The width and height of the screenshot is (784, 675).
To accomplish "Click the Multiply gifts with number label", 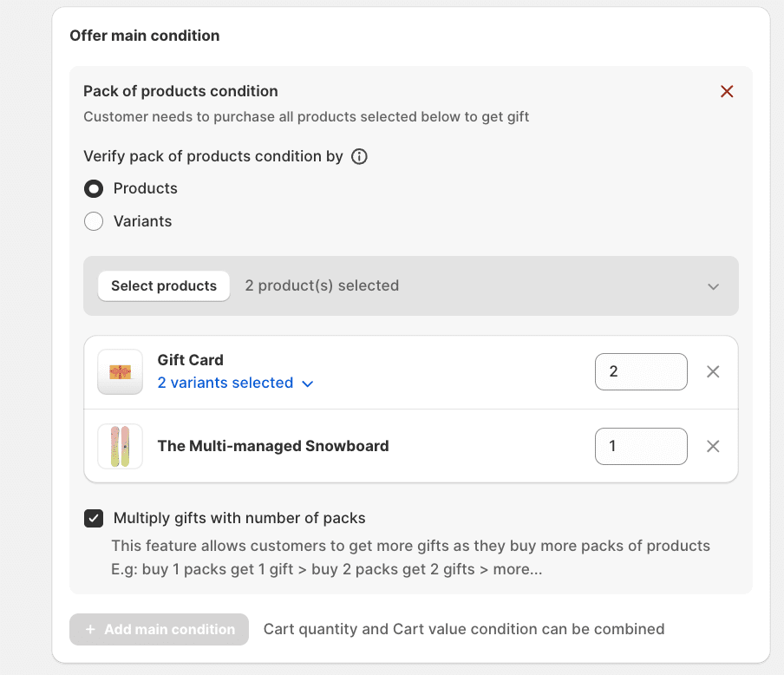I will 239,518.
